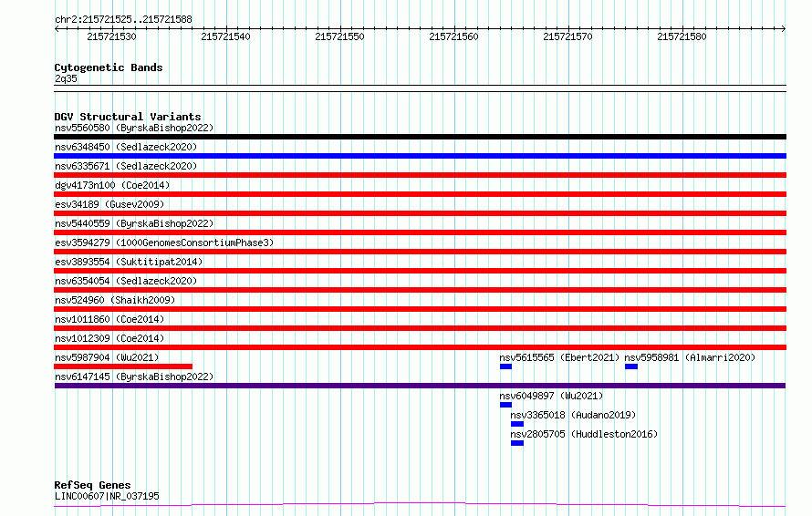Click the RefSeq Genes track title
This screenshot has height=516, width=812.
(x=92, y=486)
